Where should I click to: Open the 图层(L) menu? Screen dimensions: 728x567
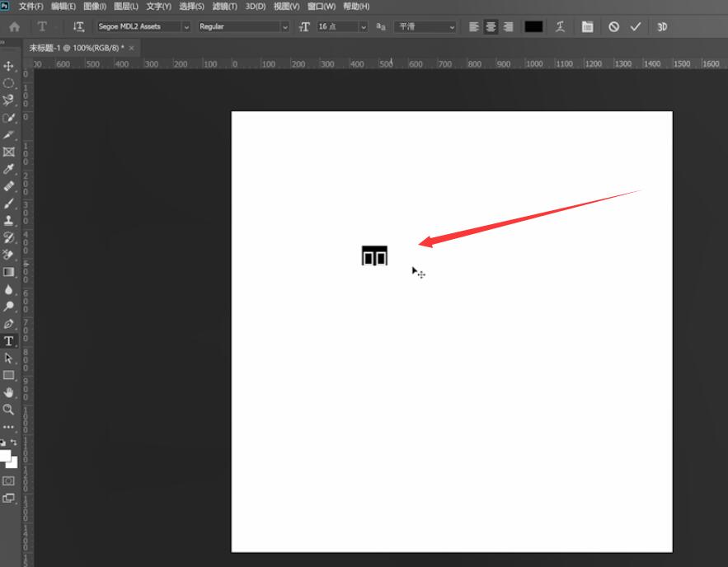(x=126, y=7)
